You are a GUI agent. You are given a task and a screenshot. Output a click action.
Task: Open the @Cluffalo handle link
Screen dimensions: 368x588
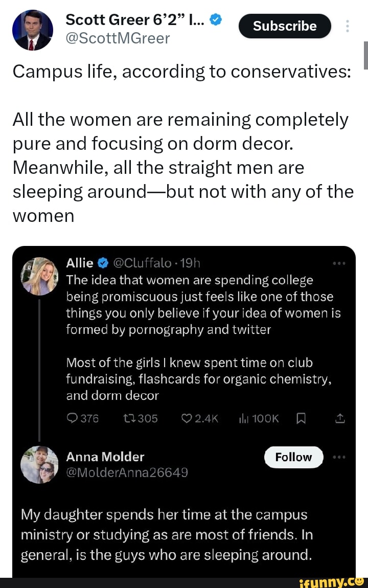[x=141, y=263]
